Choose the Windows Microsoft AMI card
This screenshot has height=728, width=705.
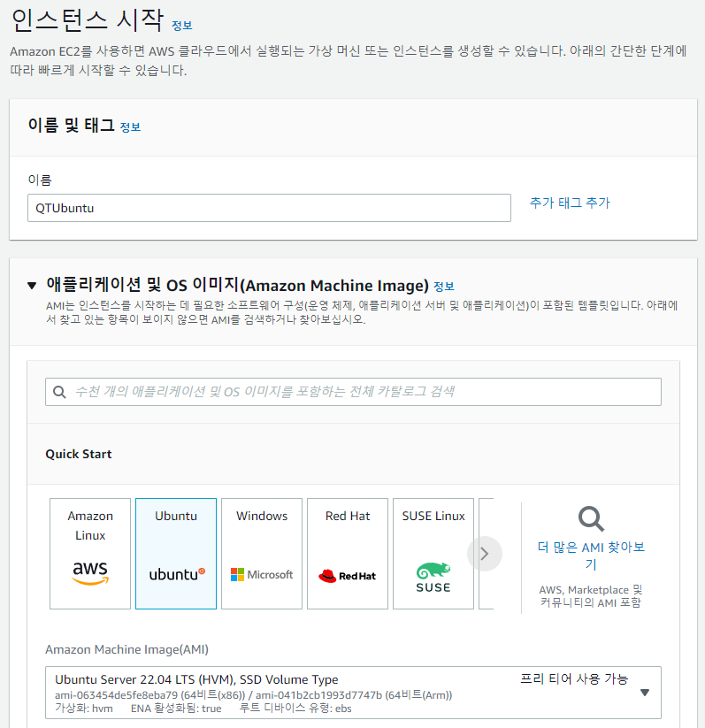[262, 554]
